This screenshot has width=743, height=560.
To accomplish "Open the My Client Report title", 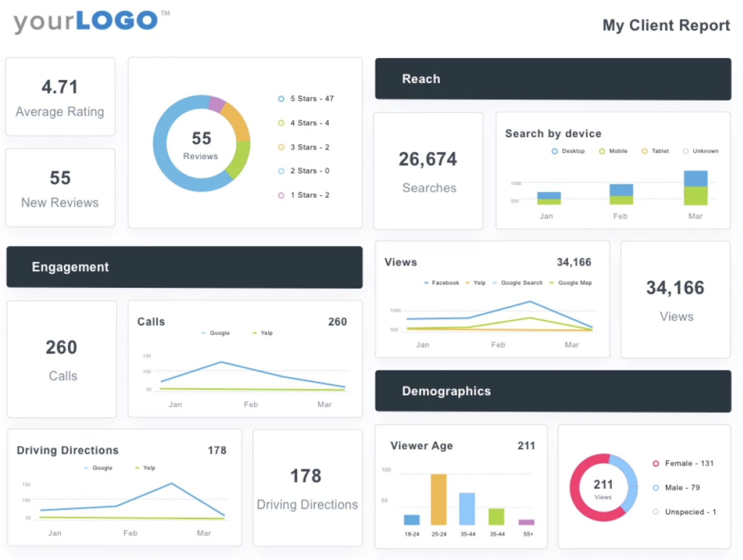I will click(666, 25).
